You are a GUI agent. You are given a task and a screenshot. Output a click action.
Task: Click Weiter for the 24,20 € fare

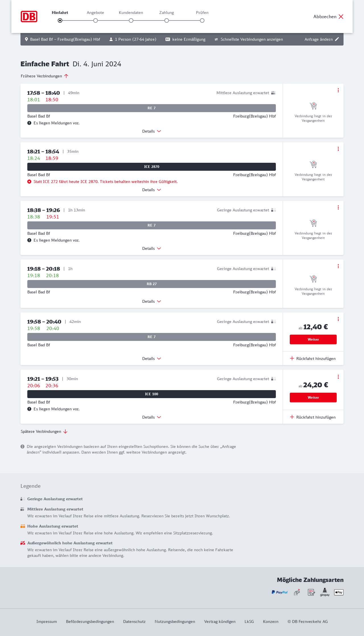pos(313,398)
